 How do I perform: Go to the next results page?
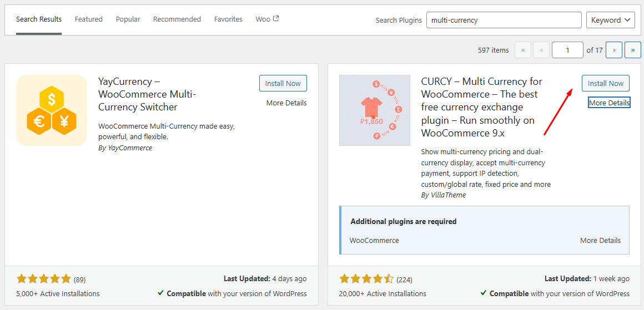(614, 50)
